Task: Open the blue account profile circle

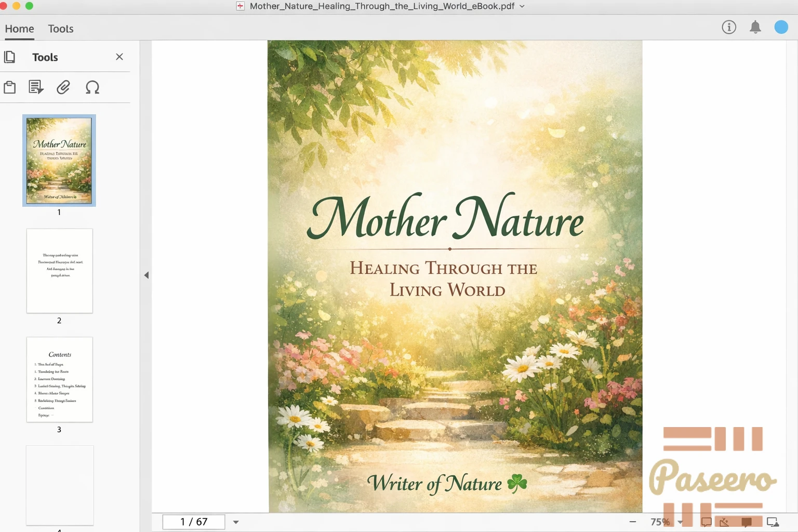Action: point(781,27)
